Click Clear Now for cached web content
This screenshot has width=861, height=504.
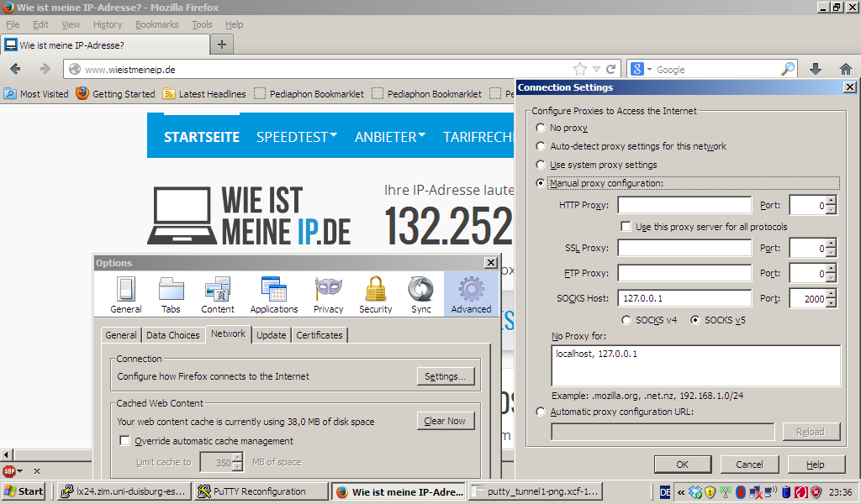click(446, 421)
